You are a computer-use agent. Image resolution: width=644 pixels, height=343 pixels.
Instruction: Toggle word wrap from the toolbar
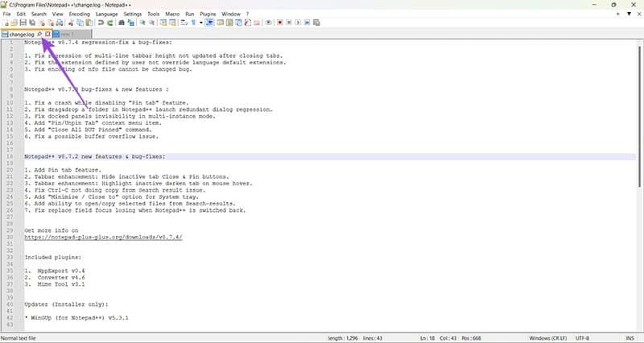[184, 23]
